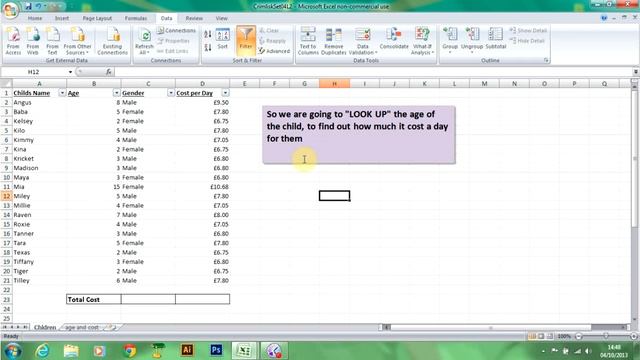Open Cost per Day filter dropdown
The height and width of the screenshot is (360, 640).
225,93
